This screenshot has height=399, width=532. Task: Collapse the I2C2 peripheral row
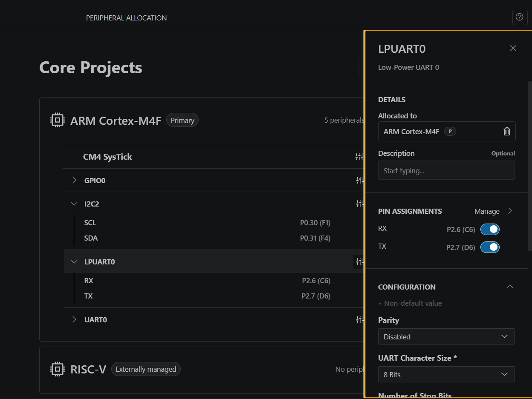coord(74,204)
